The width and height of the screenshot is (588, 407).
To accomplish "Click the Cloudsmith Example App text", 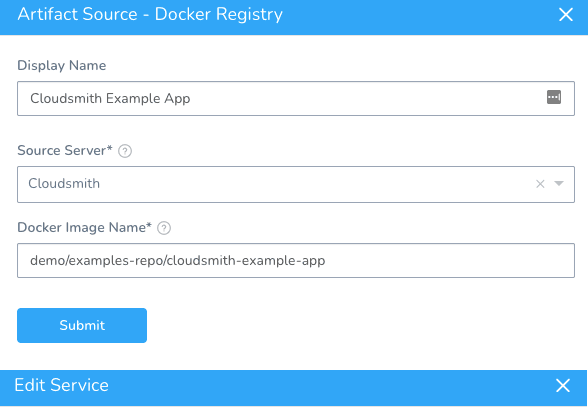I will [110, 98].
